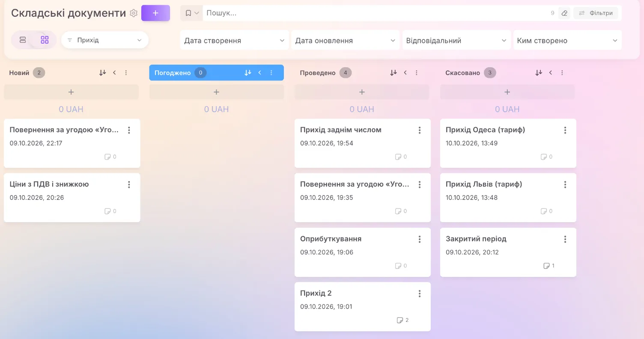
Task: Collapse the Погоджено column
Action: click(x=259, y=73)
